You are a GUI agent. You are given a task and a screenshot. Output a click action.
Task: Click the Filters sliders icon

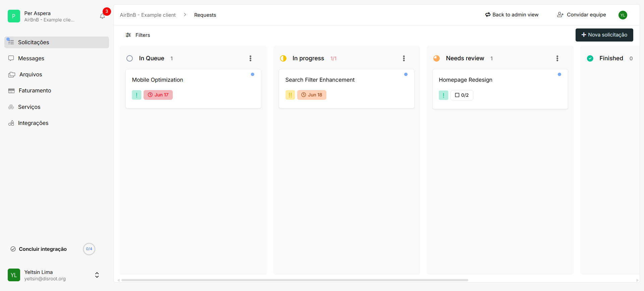pos(128,35)
